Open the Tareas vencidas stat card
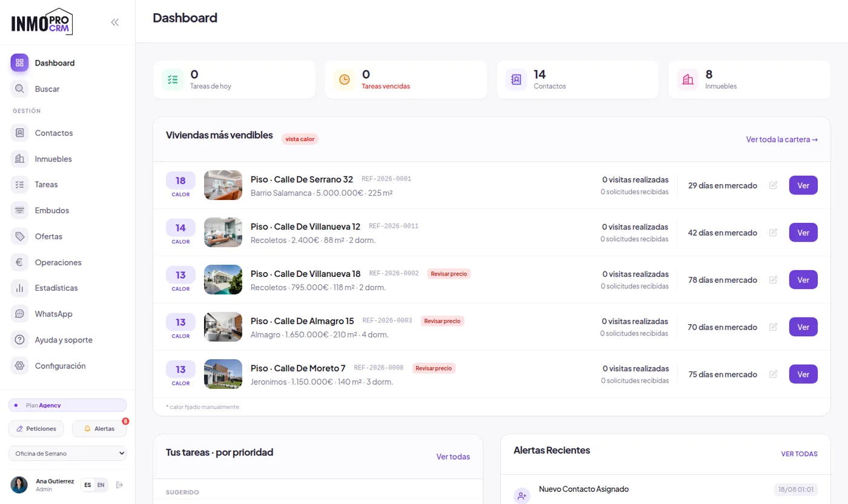Image resolution: width=848 pixels, height=504 pixels. [x=406, y=79]
